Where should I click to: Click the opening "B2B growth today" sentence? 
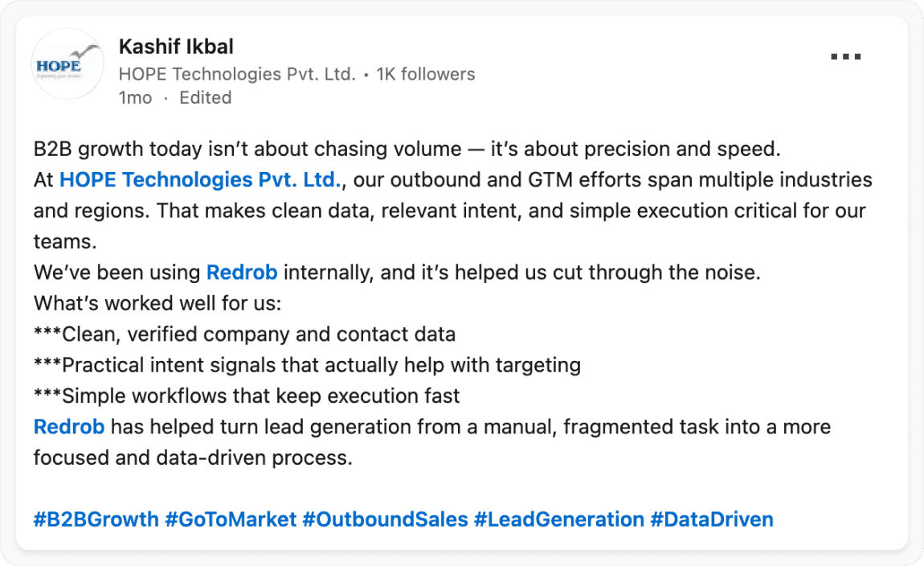[407, 150]
